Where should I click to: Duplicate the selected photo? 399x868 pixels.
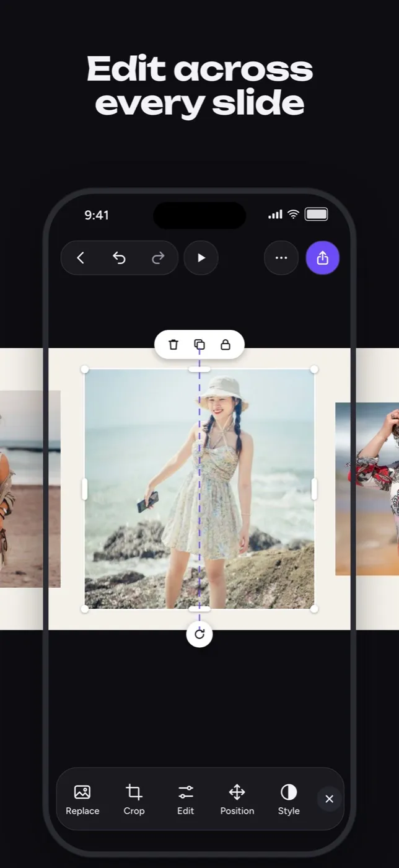[199, 345]
